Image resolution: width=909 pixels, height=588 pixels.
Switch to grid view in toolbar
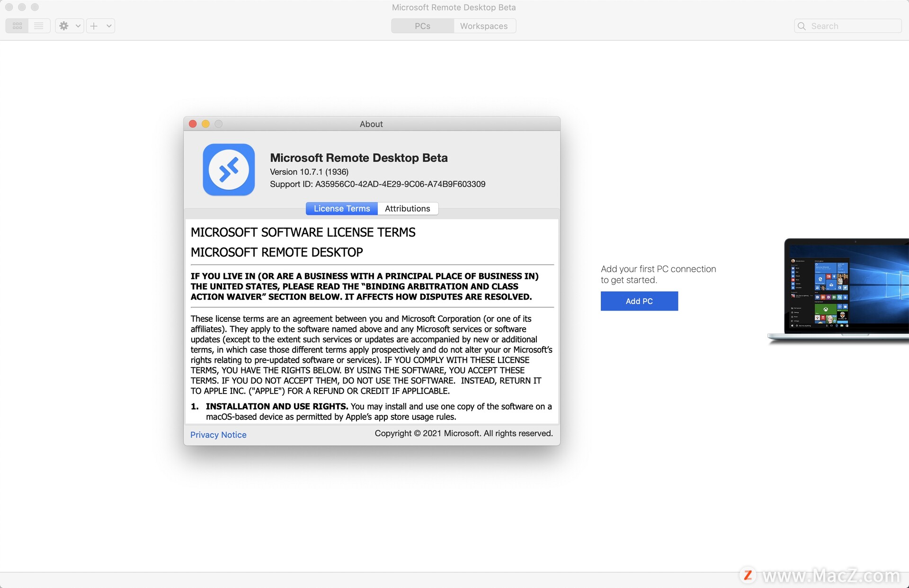pos(18,26)
